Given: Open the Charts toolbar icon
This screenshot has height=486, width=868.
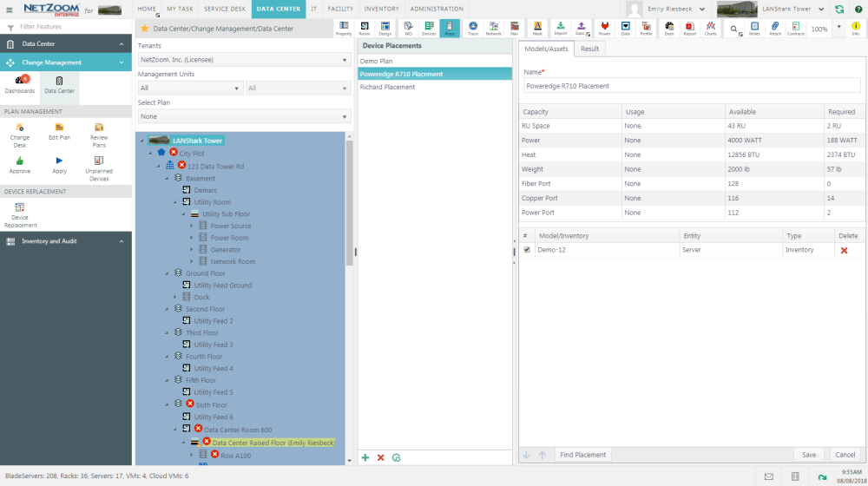Looking at the screenshot, I should tap(710, 29).
